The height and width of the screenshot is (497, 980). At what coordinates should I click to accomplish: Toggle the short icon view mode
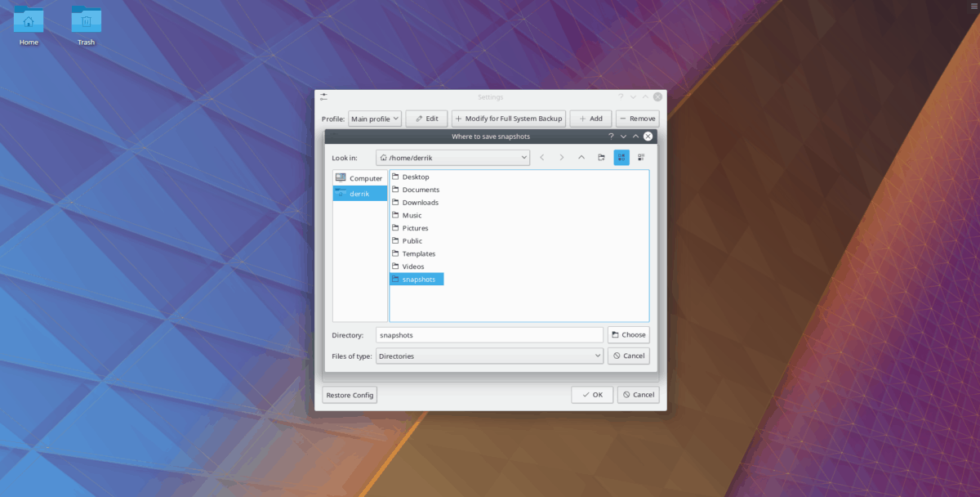(x=621, y=157)
